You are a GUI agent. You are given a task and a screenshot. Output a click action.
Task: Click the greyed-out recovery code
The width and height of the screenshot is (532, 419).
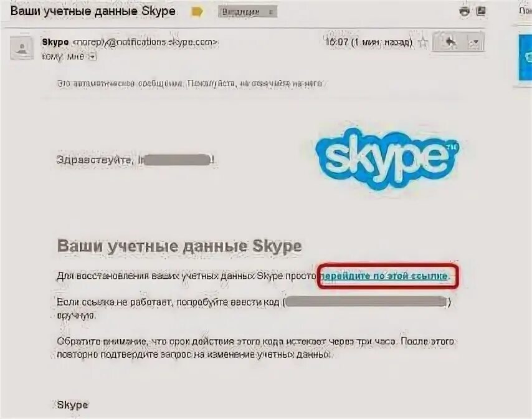tap(366, 302)
